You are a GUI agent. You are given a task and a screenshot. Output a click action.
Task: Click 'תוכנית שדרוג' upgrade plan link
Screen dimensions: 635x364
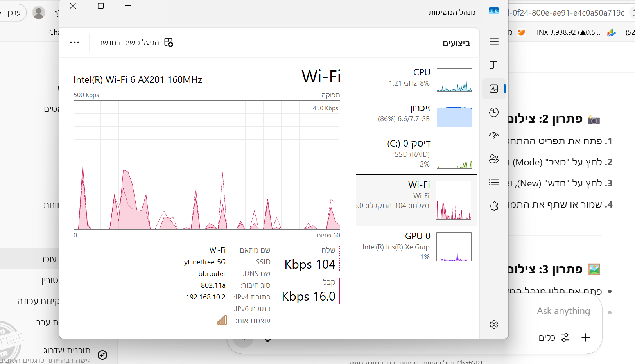(67, 350)
